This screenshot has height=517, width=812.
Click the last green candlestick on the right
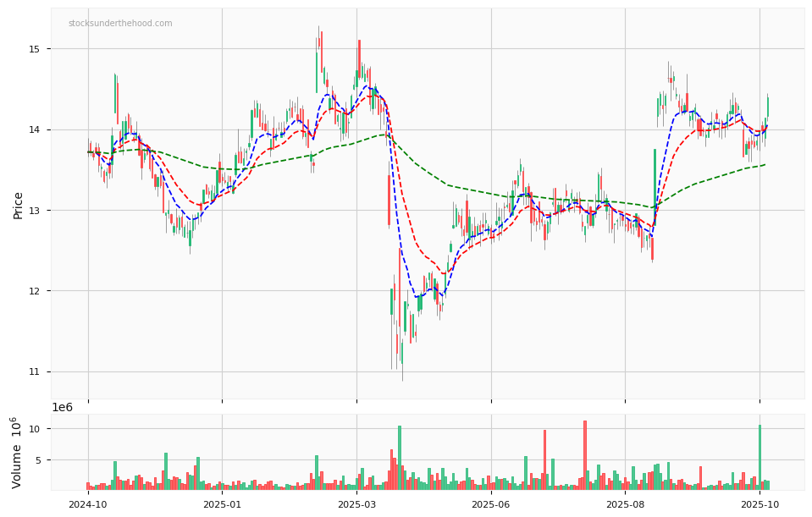click(767, 107)
